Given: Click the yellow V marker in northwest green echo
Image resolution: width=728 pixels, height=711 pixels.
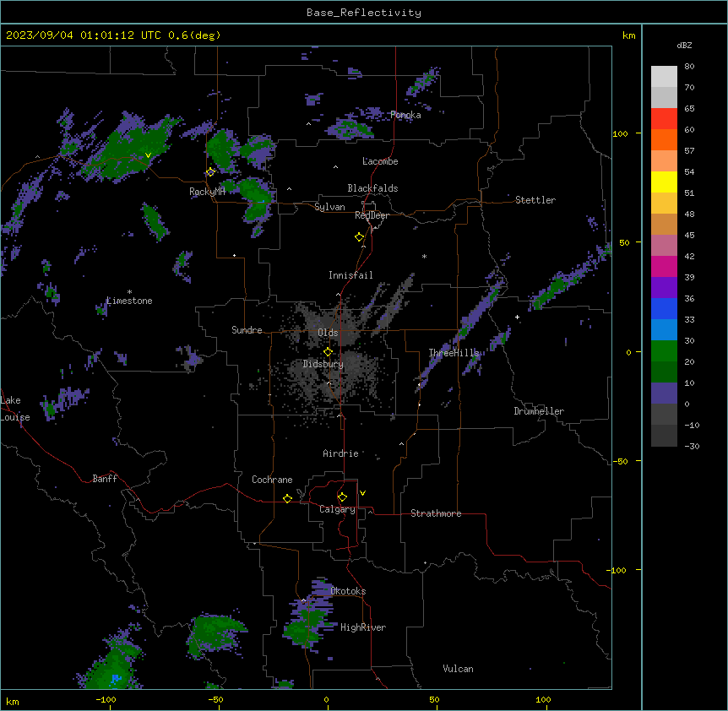Looking at the screenshot, I should click(148, 155).
